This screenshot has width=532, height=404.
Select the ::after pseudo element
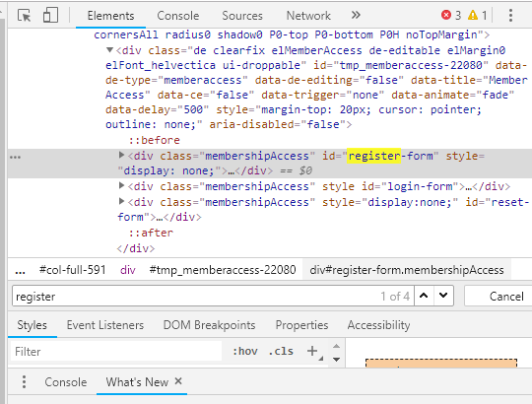151,233
